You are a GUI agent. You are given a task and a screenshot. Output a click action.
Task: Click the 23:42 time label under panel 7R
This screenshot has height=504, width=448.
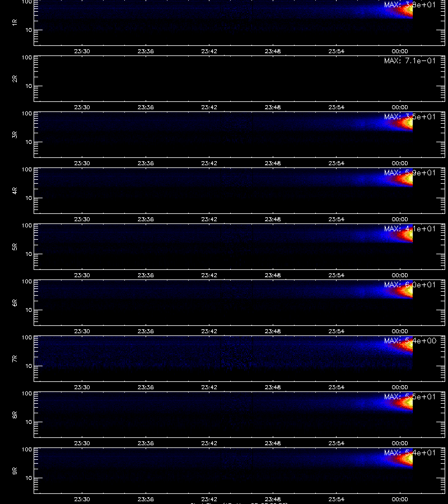click(x=209, y=388)
